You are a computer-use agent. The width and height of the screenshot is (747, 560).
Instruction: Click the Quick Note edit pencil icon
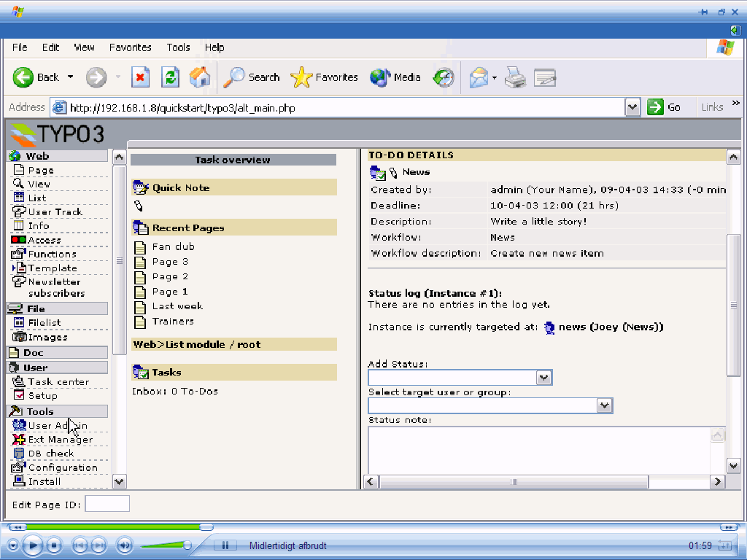click(138, 206)
